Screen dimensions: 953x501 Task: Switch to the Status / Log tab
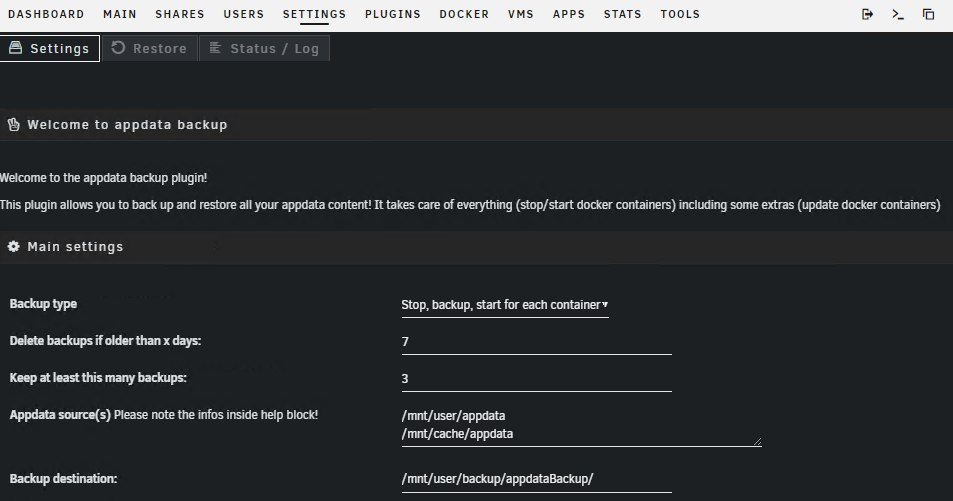tap(264, 48)
